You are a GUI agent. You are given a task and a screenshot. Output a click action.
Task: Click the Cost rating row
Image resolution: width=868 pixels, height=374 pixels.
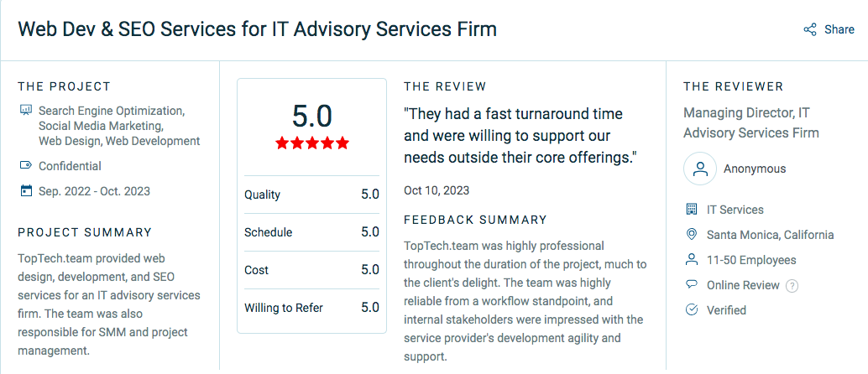pos(311,270)
